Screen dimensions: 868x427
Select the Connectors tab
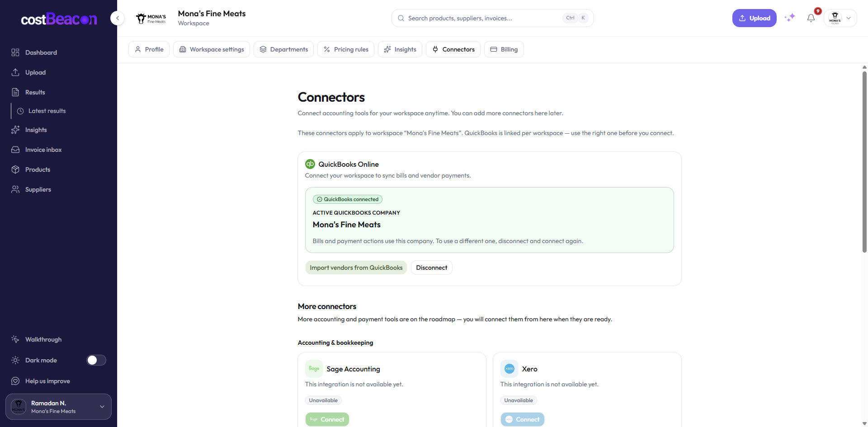453,49
